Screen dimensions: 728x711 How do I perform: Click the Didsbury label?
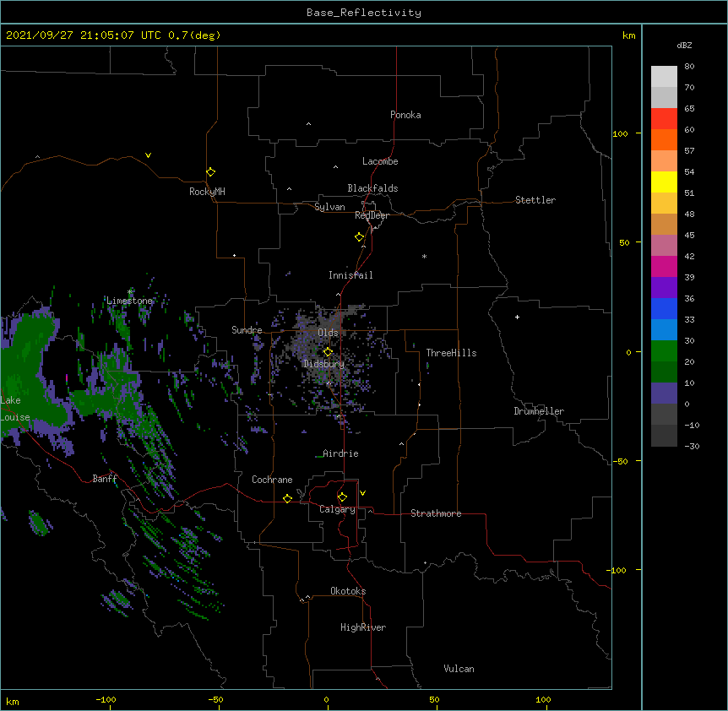(324, 364)
